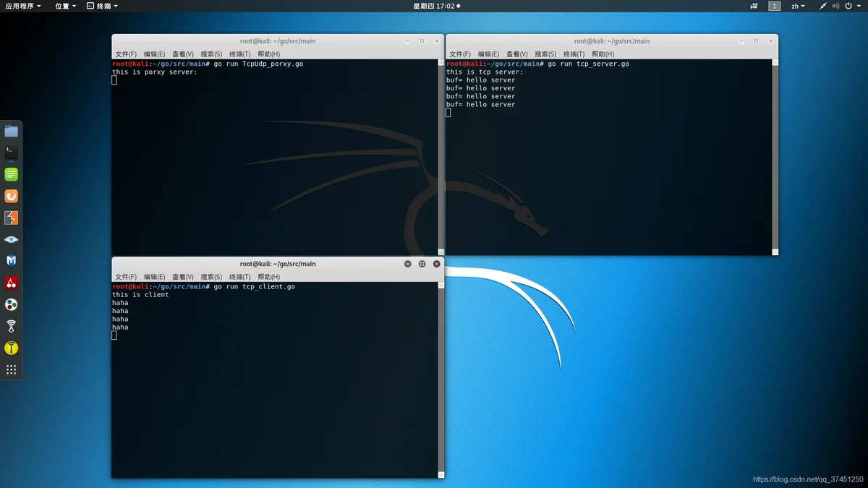Open the Files folder icon in the dock

(11, 131)
